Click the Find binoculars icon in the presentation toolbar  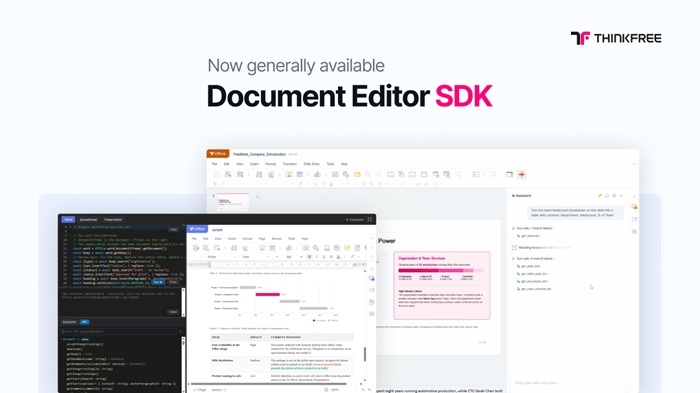coord(259,174)
